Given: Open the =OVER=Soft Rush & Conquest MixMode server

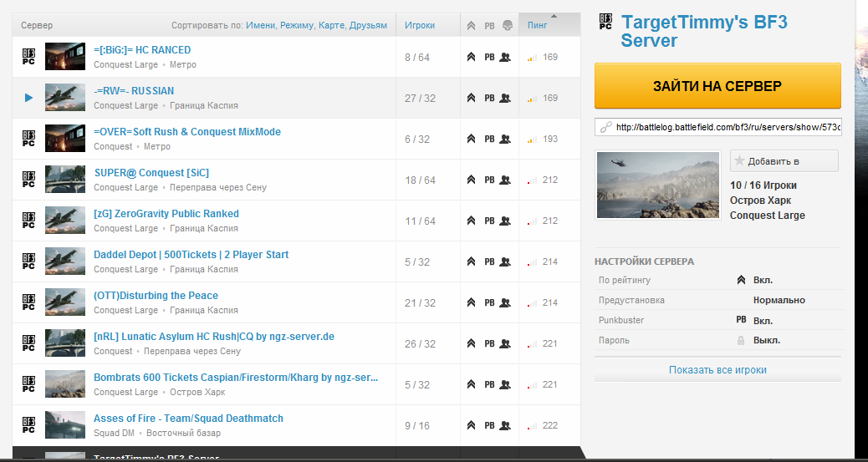Looking at the screenshot, I should pyautogui.click(x=187, y=132).
